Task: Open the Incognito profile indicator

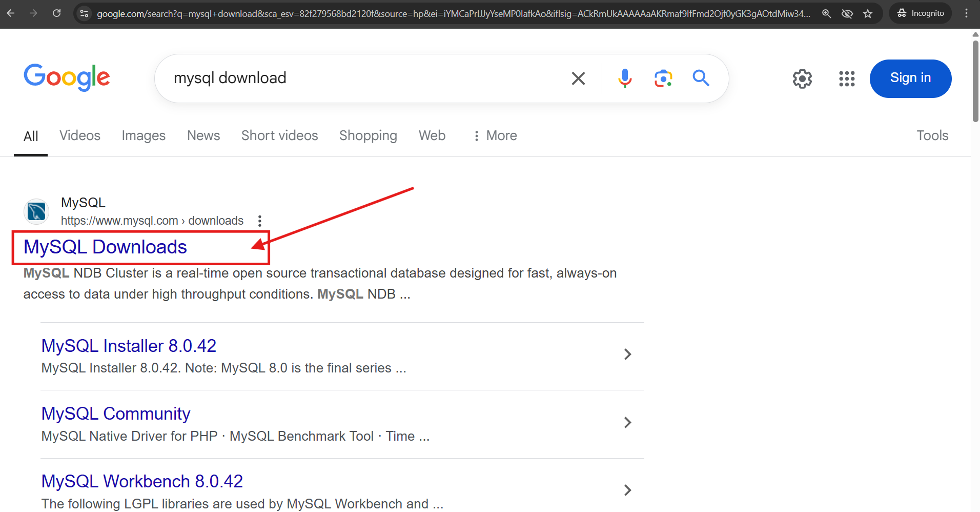Action: click(x=921, y=13)
